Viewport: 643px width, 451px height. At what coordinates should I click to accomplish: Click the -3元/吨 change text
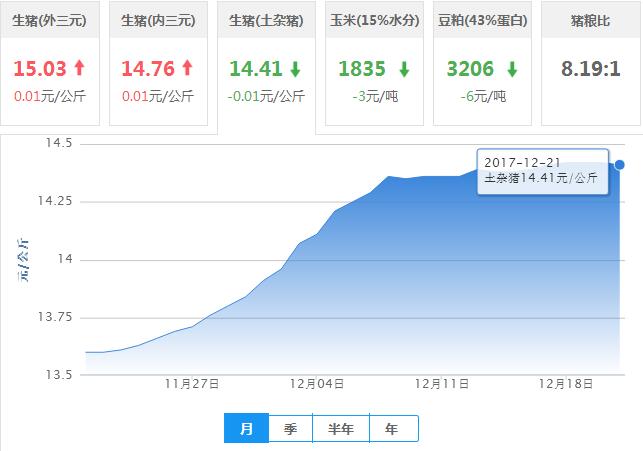(x=375, y=96)
